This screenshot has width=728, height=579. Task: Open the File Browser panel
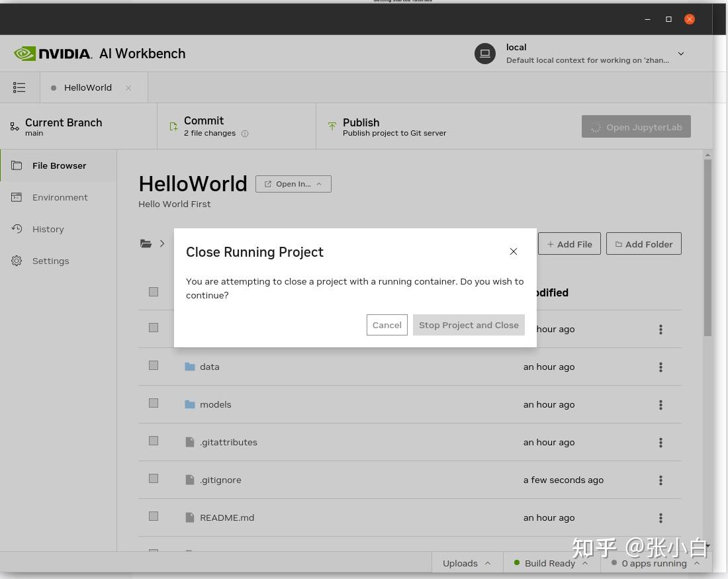tap(59, 165)
